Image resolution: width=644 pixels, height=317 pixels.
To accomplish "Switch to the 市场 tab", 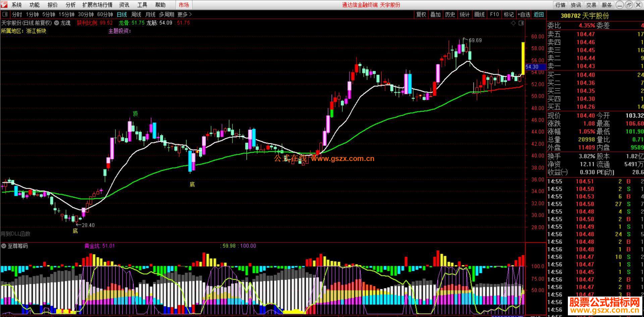I will [x=184, y=5].
